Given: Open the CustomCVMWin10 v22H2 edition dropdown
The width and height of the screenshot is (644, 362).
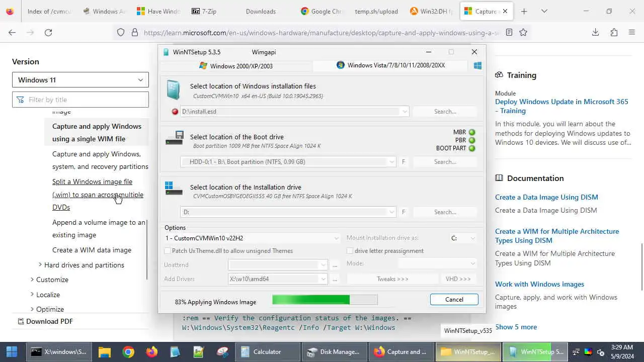Looking at the screenshot, I should coord(337,238).
